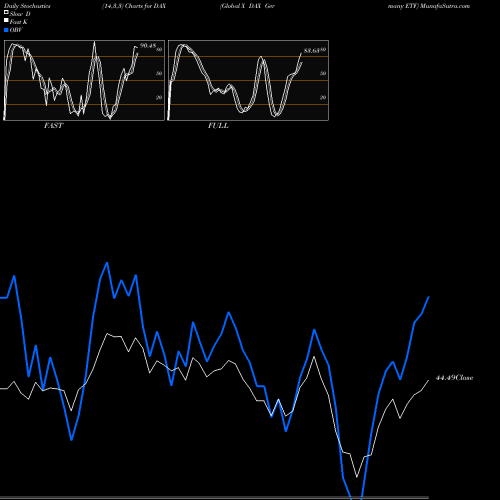Screen dimensions: 500x500
Task: Click the 'OBV' legend label
Action: tap(16, 30)
